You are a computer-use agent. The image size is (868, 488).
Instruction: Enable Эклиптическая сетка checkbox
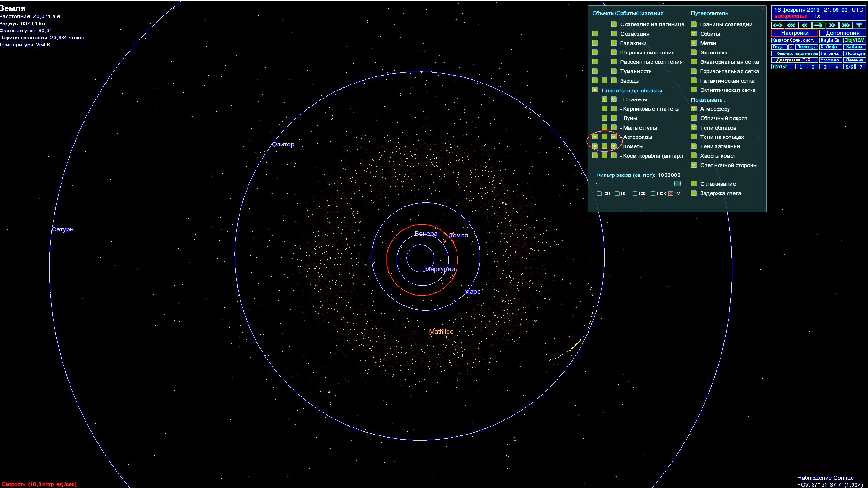tap(694, 90)
